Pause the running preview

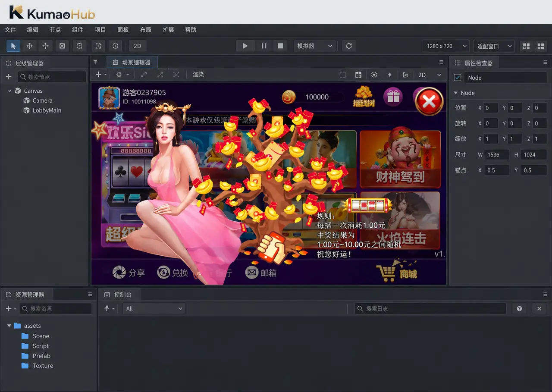pos(264,46)
